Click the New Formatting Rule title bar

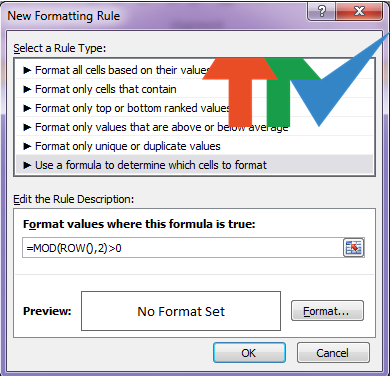157,15
